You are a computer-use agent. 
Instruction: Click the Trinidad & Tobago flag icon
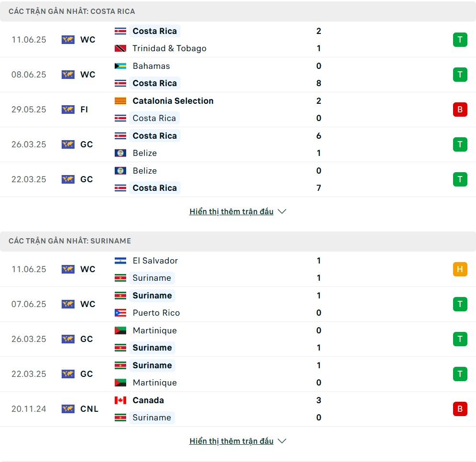pos(120,48)
